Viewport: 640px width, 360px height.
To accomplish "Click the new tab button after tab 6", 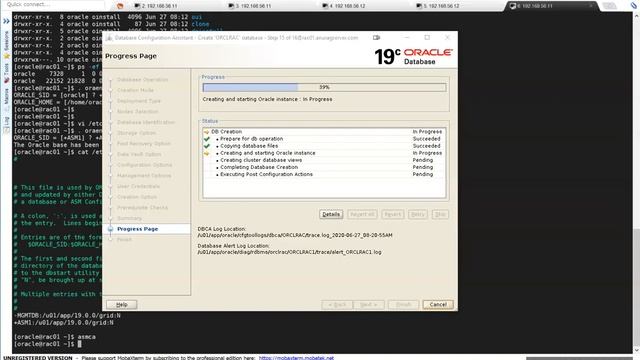I will (x=609, y=6).
